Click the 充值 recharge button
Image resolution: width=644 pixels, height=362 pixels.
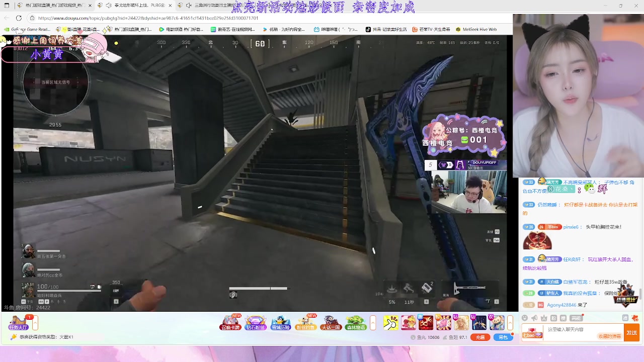pyautogui.click(x=480, y=337)
